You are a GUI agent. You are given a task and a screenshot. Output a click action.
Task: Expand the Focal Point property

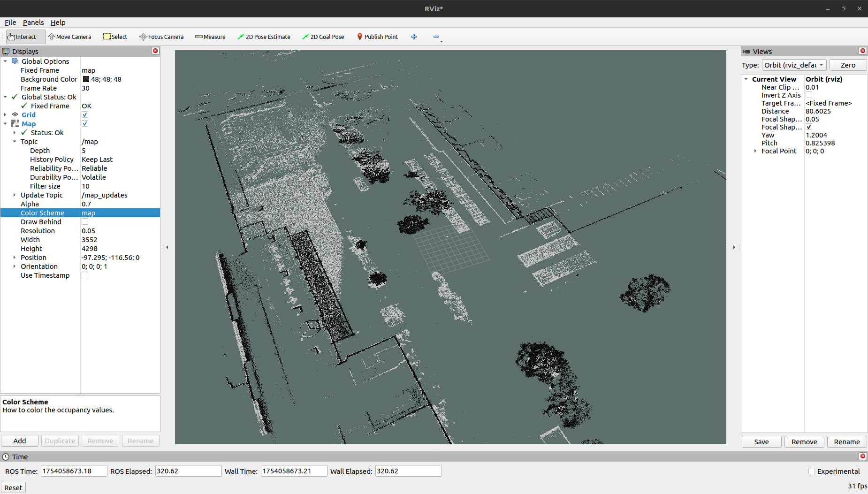(755, 151)
